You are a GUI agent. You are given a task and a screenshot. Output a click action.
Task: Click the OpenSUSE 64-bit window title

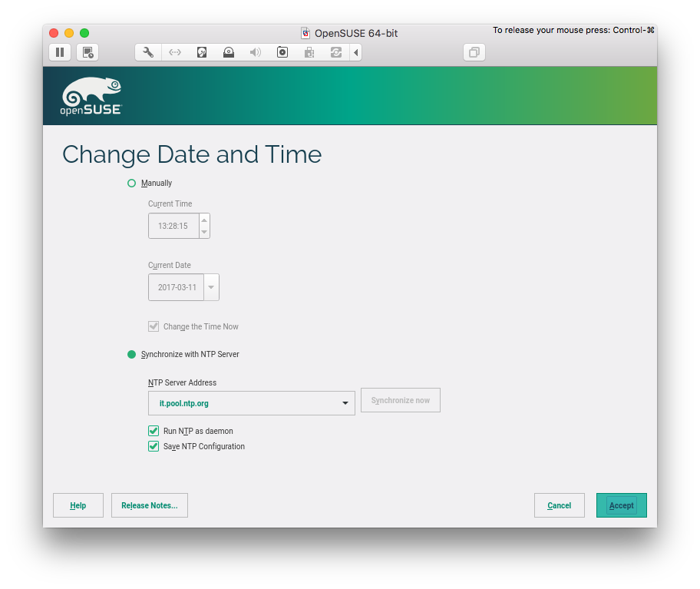(x=356, y=33)
